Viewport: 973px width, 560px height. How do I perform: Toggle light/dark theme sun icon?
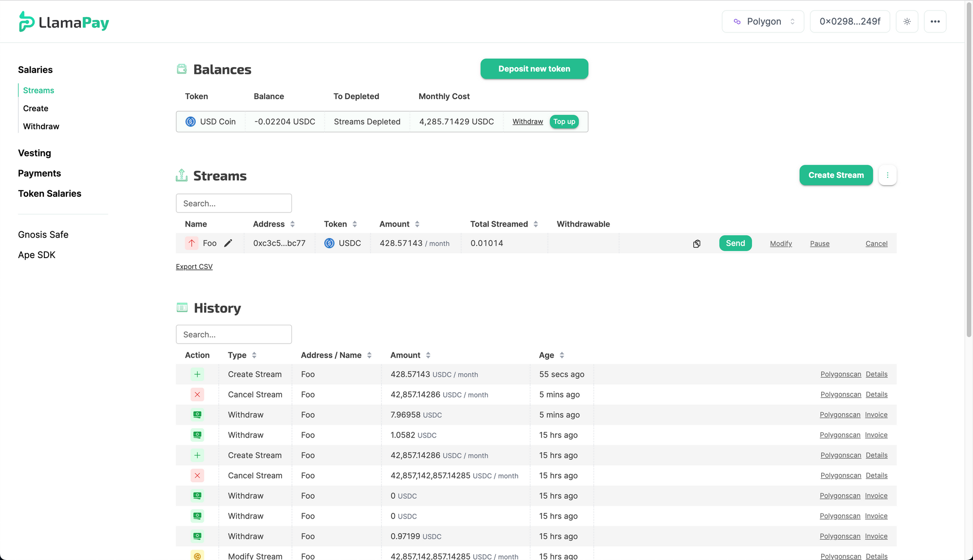(x=907, y=21)
